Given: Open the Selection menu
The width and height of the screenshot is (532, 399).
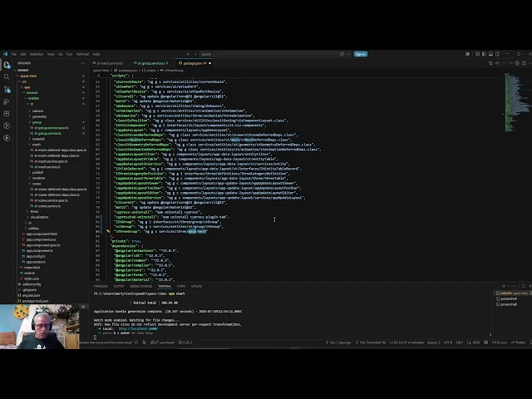Looking at the screenshot, I should pyautogui.click(x=37, y=54).
